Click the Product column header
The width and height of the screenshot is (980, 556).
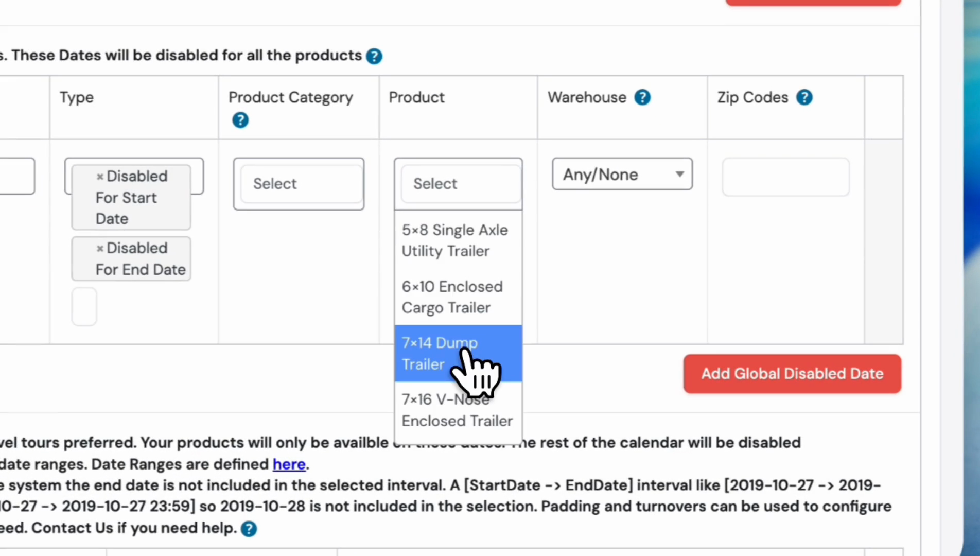pos(416,97)
